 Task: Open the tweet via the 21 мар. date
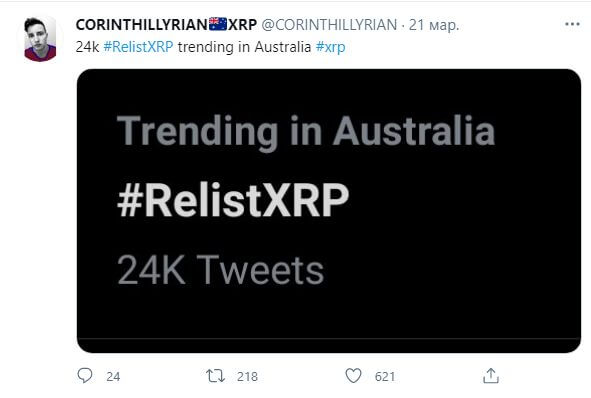[434, 25]
